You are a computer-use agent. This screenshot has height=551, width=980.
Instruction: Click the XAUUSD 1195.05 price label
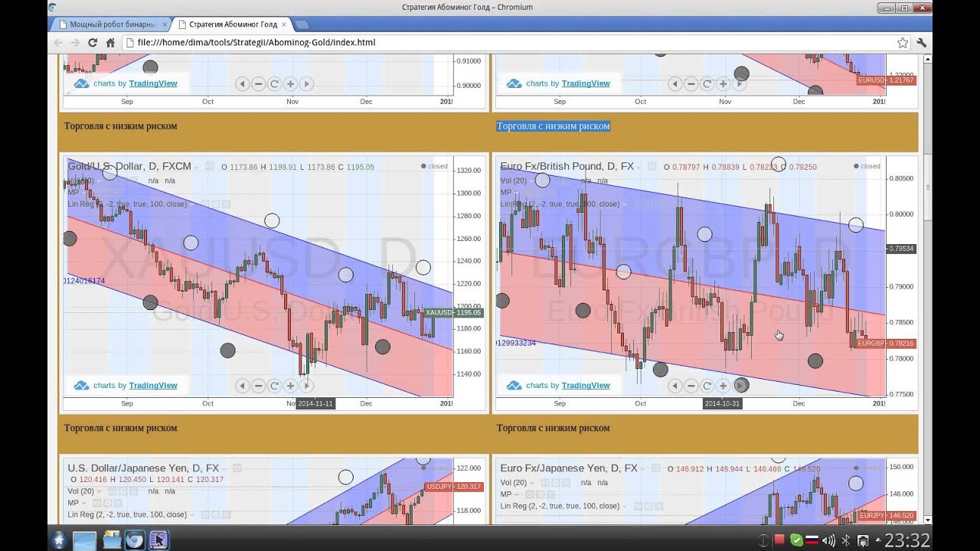tap(454, 312)
